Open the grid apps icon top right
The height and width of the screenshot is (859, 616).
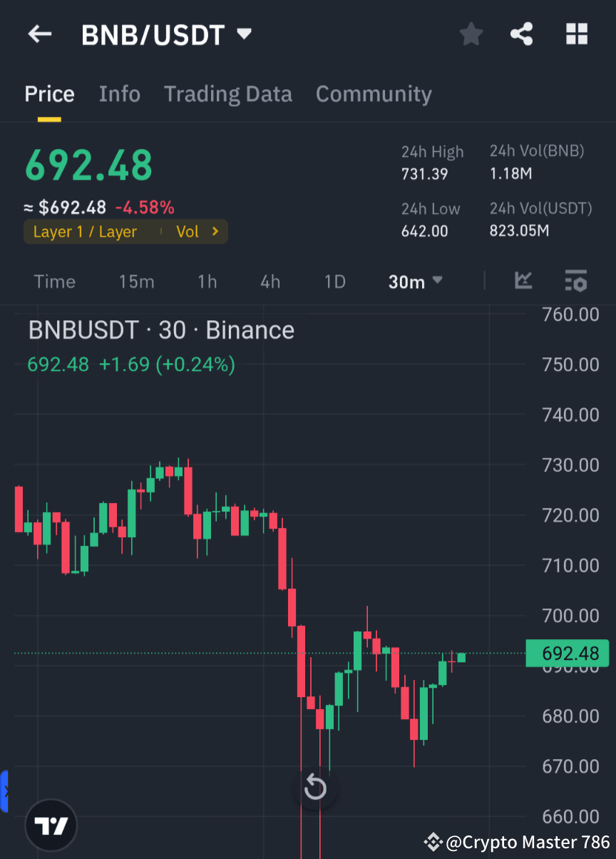tap(576, 34)
